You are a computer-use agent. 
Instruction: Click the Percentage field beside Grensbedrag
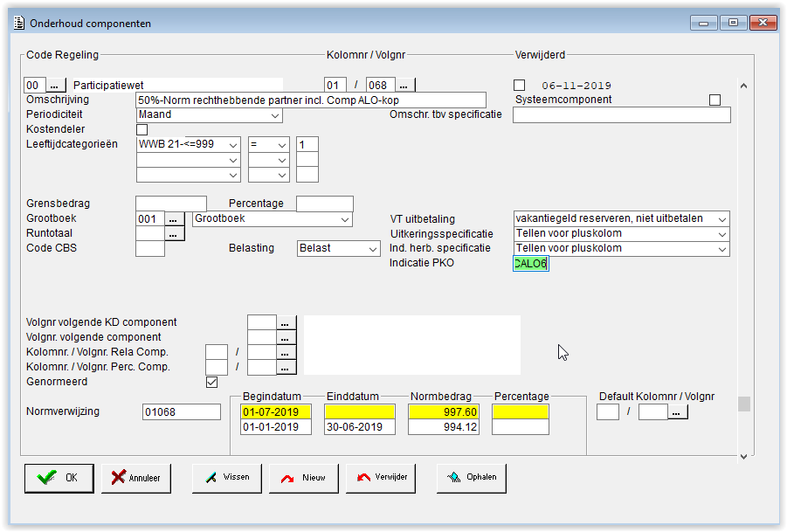coord(325,204)
